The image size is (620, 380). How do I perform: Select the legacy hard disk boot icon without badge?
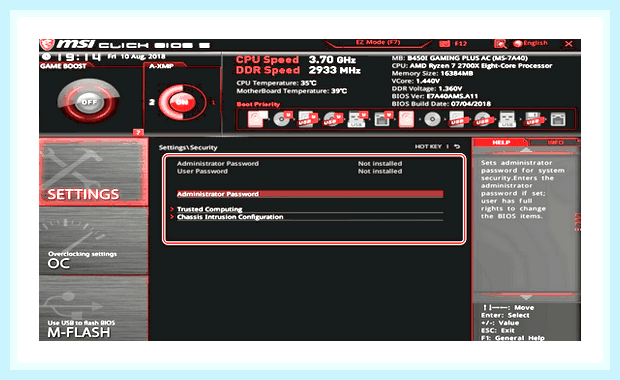pos(406,119)
